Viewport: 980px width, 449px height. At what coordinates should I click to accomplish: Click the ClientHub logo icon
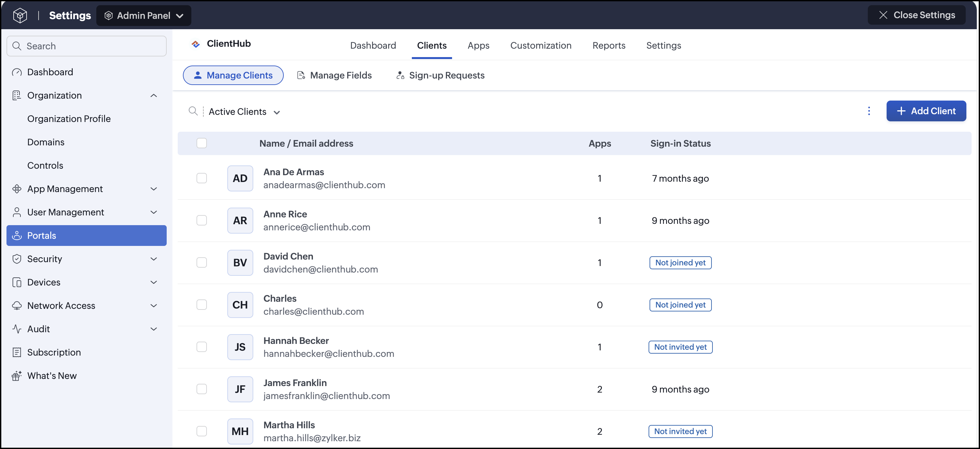coord(196,44)
